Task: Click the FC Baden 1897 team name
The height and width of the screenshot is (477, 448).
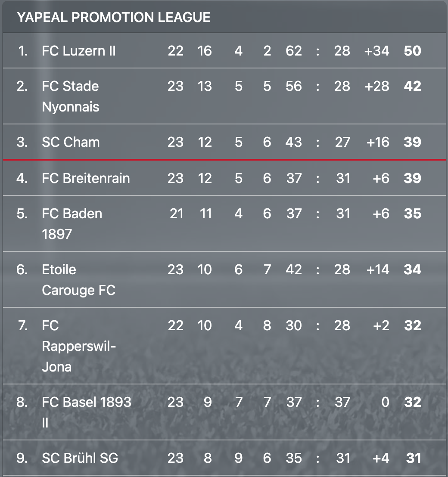Action: click(72, 223)
